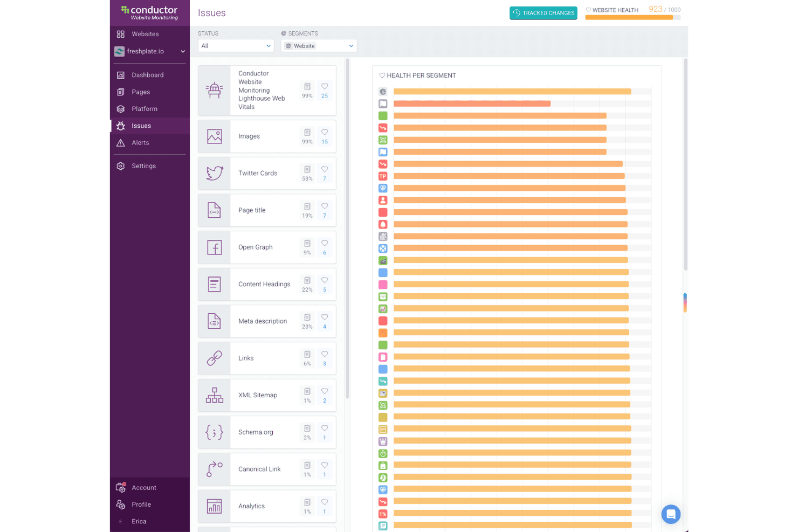Viewport: 798px width, 532px height.
Task: Open the Meta description issue card
Action: (x=267, y=321)
